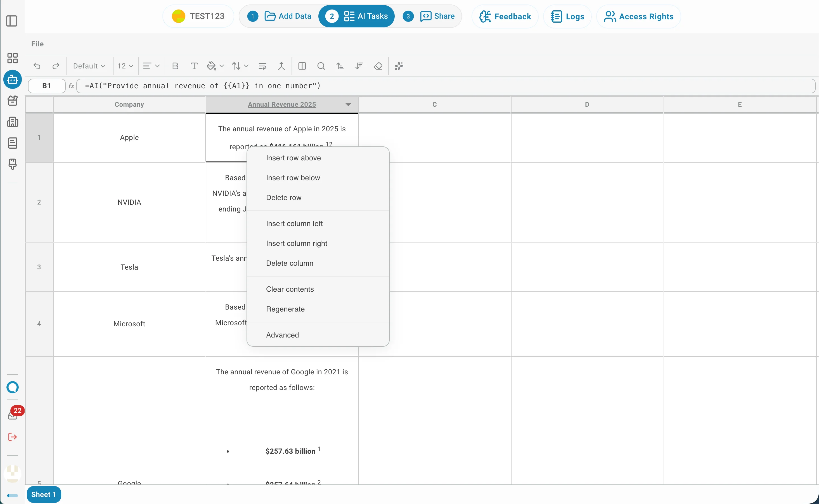The width and height of the screenshot is (819, 504).
Task: Open Feedback
Action: click(x=505, y=16)
